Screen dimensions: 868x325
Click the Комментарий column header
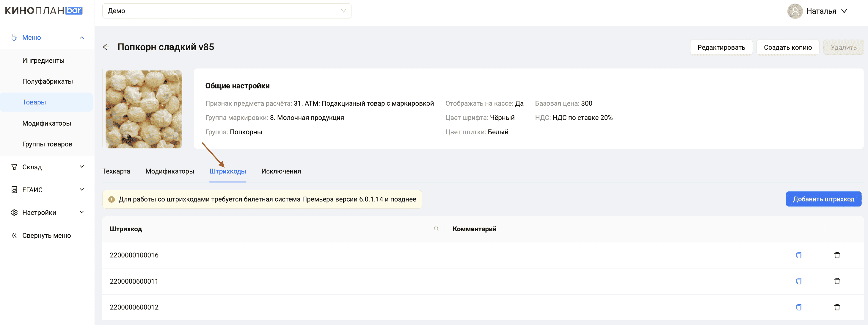474,229
